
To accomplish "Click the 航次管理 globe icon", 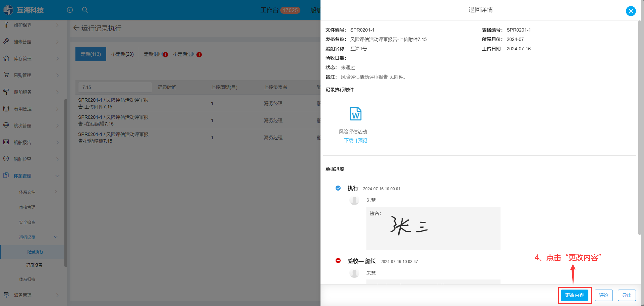I will tap(6, 125).
